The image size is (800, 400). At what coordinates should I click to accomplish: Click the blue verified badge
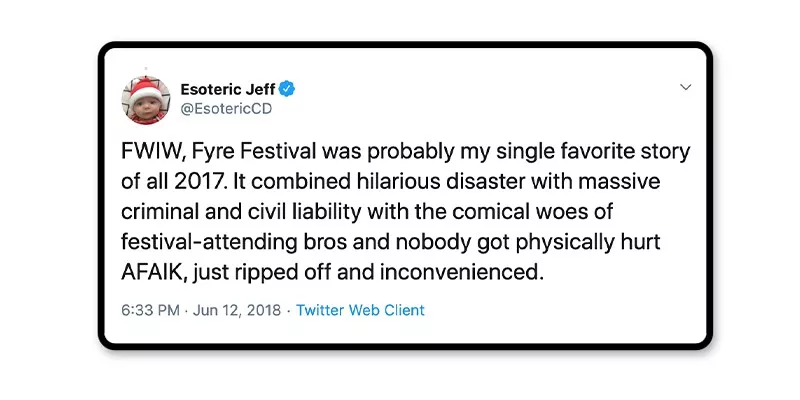click(x=286, y=89)
